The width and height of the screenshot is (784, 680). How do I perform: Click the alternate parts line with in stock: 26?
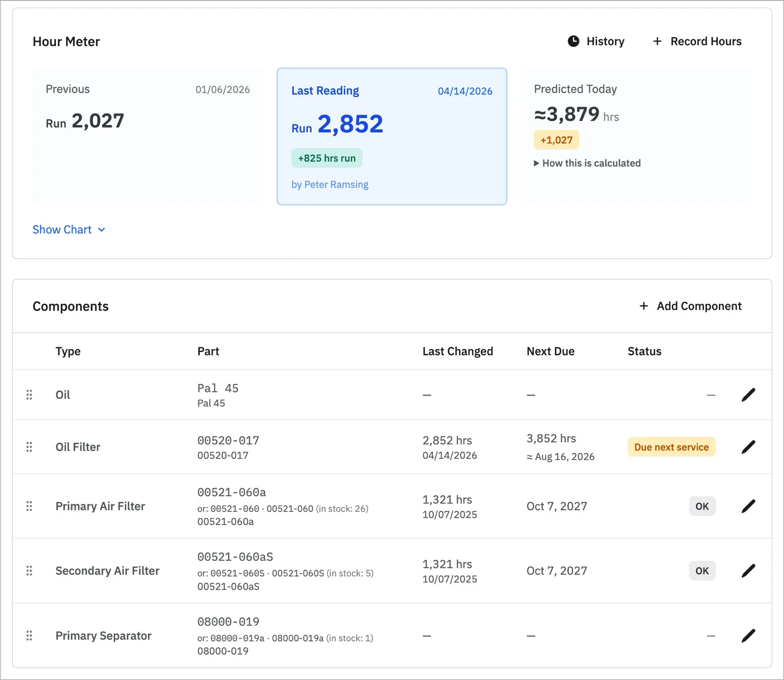tap(283, 509)
